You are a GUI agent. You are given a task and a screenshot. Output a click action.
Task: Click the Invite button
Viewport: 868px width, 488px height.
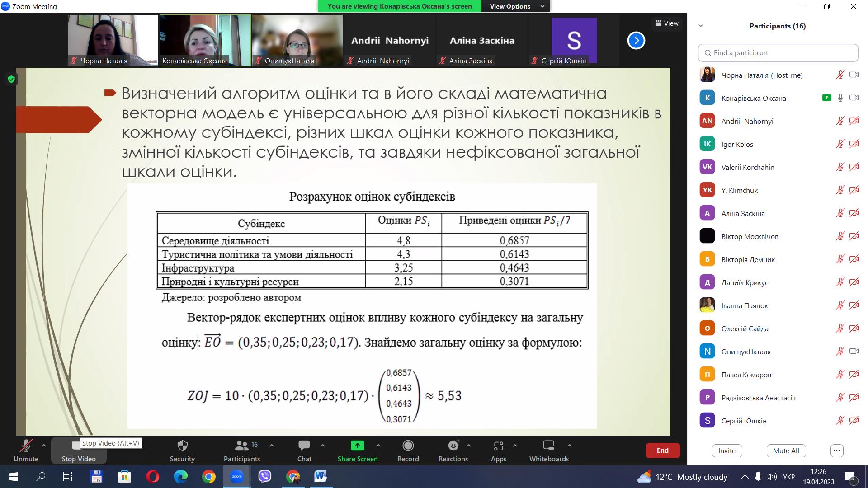726,450
